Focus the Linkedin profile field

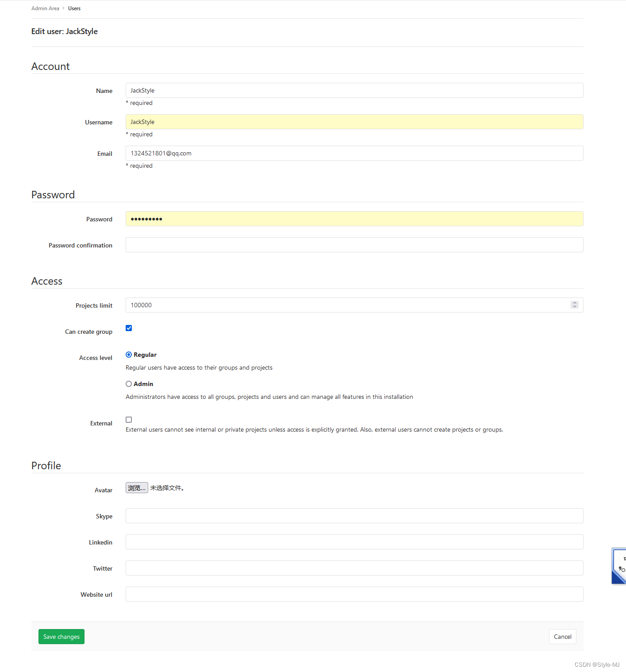[354, 542]
